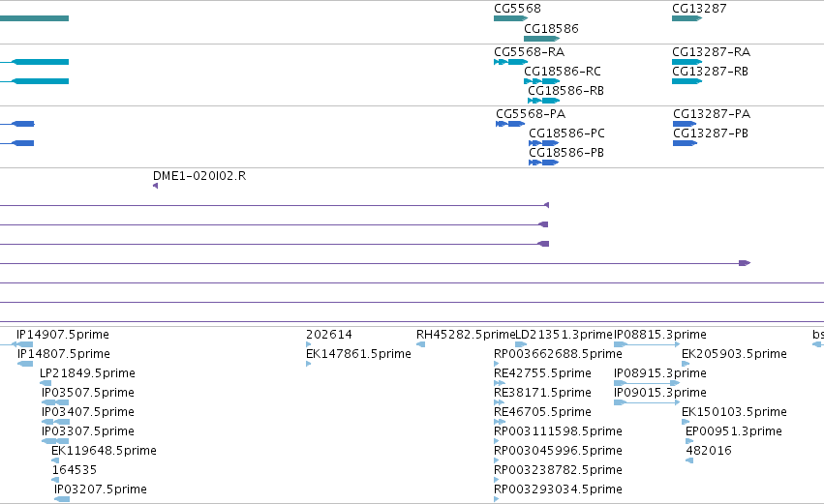This screenshot has height=504, width=824.
Task: Click EK150103.5prime feature
Action: tap(686, 422)
